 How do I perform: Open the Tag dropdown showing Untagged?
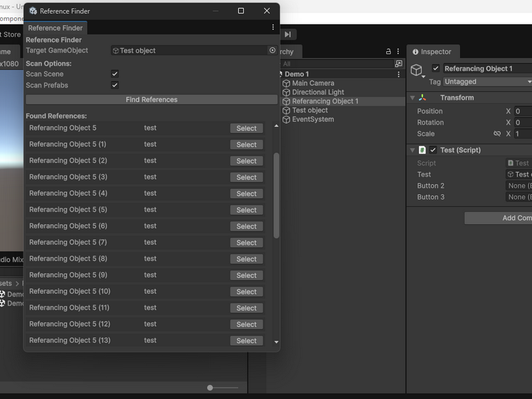tap(487, 82)
